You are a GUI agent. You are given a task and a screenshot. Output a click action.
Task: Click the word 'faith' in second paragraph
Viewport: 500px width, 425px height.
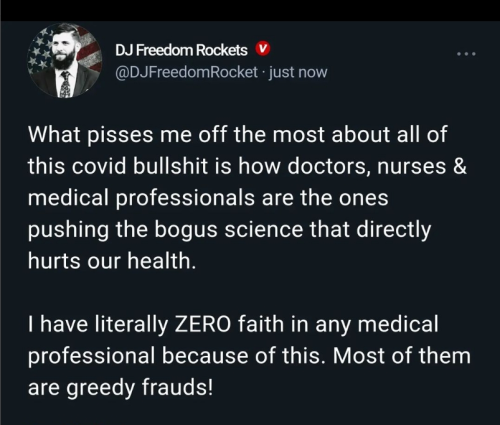coord(261,324)
